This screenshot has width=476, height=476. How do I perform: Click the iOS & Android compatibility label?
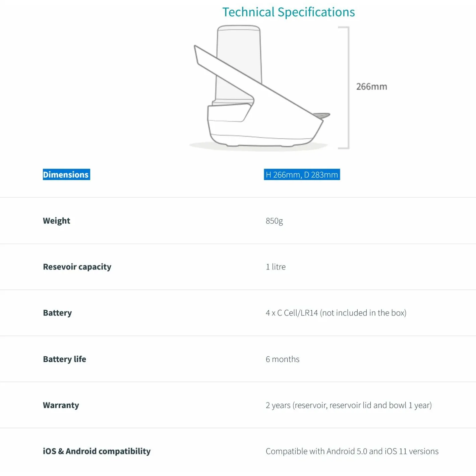point(97,451)
